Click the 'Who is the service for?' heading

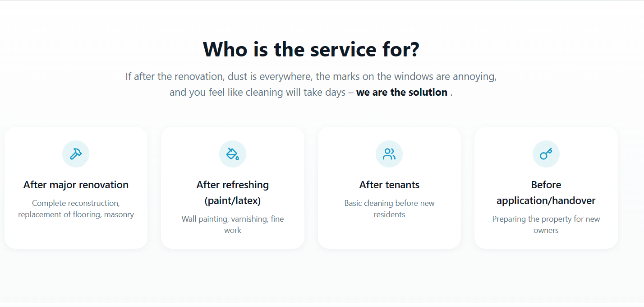pyautogui.click(x=311, y=49)
